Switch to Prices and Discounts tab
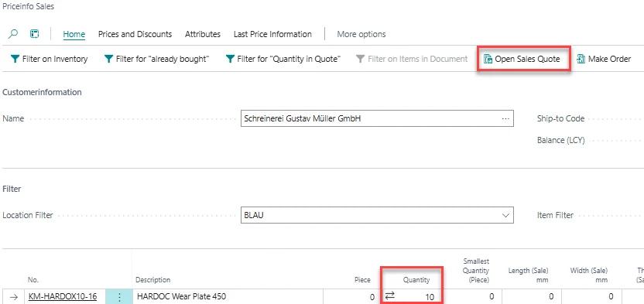This screenshot has width=644, height=304. pyautogui.click(x=135, y=35)
